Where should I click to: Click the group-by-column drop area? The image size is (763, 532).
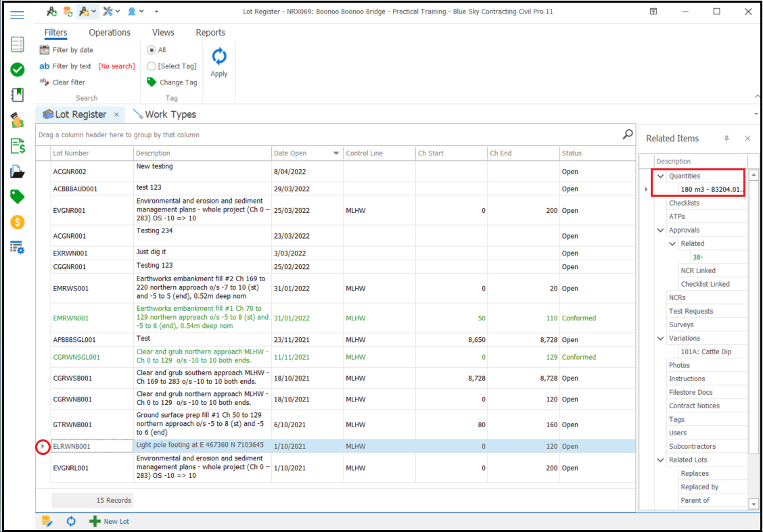pyautogui.click(x=329, y=135)
